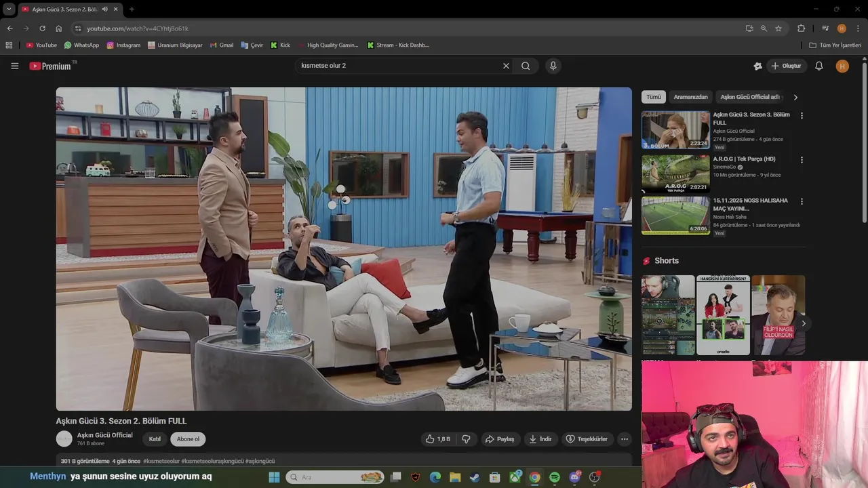Reload the page with the refresh icon
This screenshot has height=488, width=868.
[x=42, y=28]
